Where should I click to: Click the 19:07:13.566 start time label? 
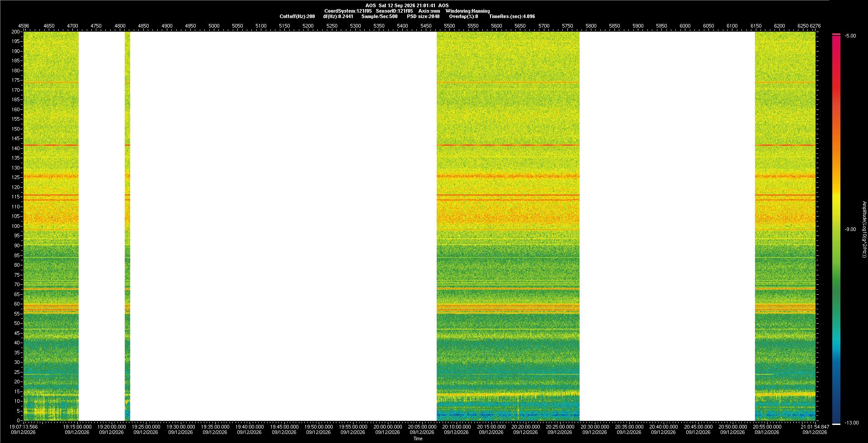click(x=24, y=427)
